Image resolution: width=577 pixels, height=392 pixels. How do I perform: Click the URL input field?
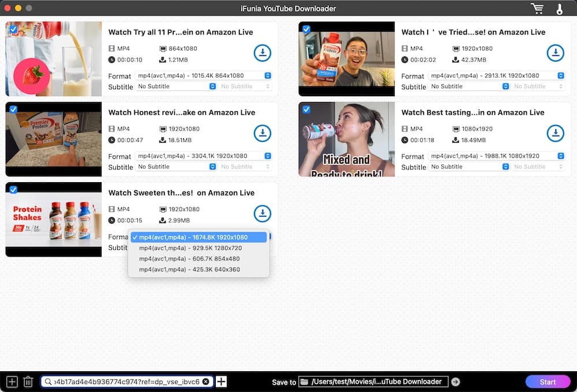pos(124,382)
